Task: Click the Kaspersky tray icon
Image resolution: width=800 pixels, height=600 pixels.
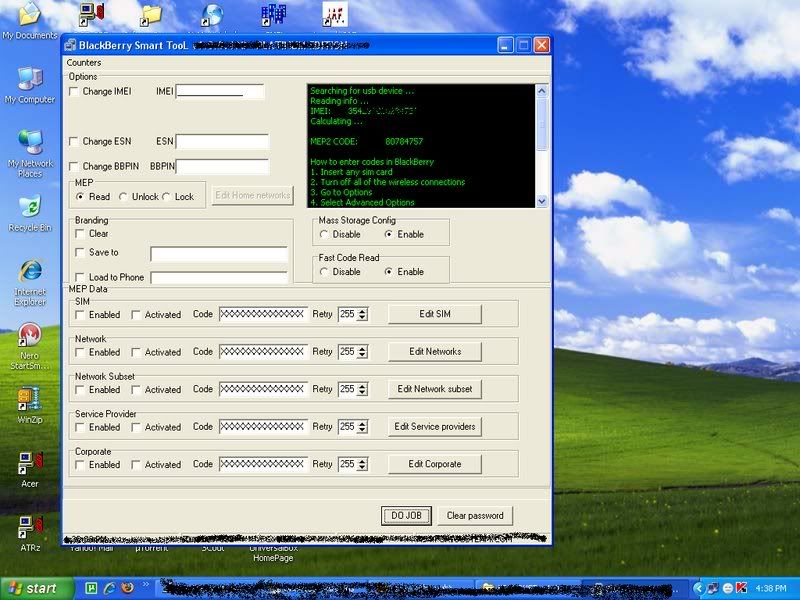Action: click(741, 588)
